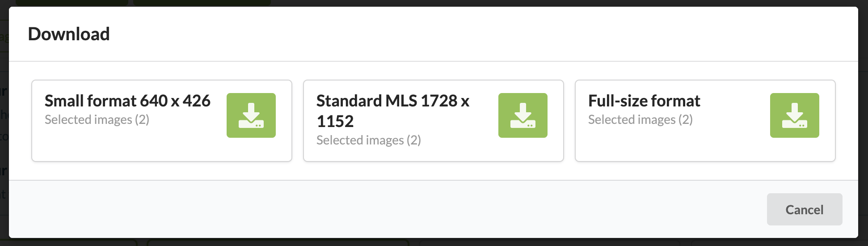Click the Standard MLS green download icon
Image resolution: width=868 pixels, height=246 pixels.
[x=522, y=115]
